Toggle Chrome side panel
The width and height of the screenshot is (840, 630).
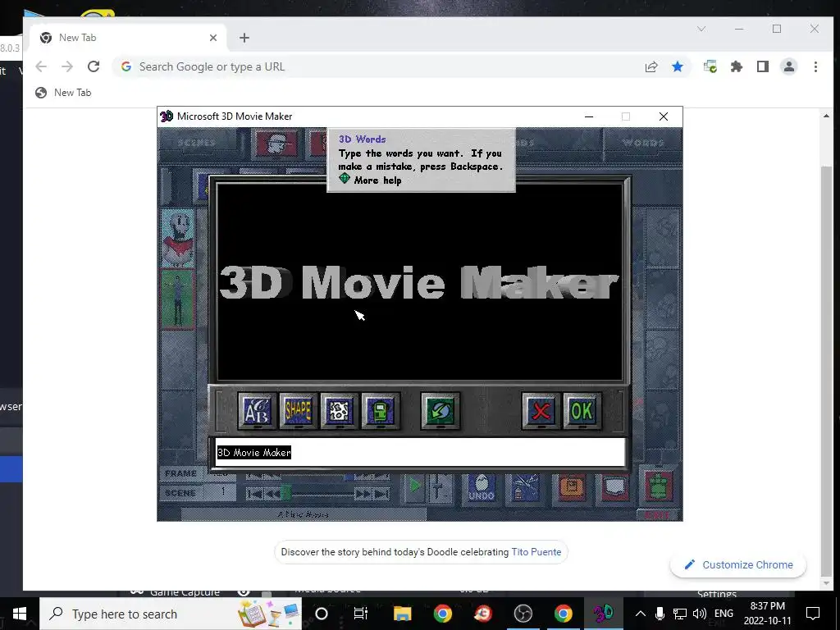click(x=763, y=66)
